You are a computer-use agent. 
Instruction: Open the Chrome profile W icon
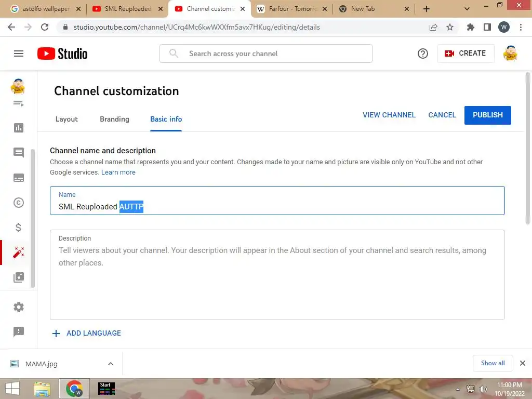[x=504, y=27]
